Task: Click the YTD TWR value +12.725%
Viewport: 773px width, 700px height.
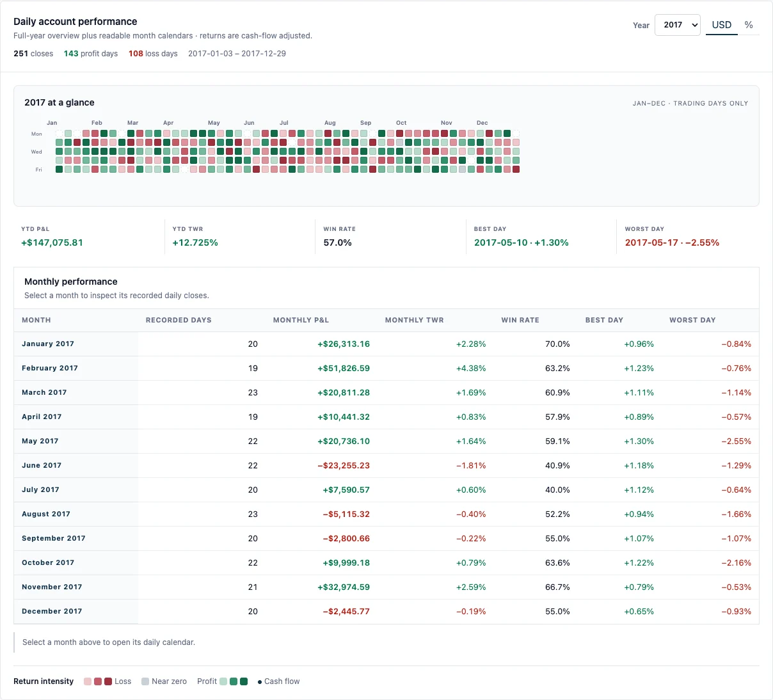Action: [x=195, y=243]
